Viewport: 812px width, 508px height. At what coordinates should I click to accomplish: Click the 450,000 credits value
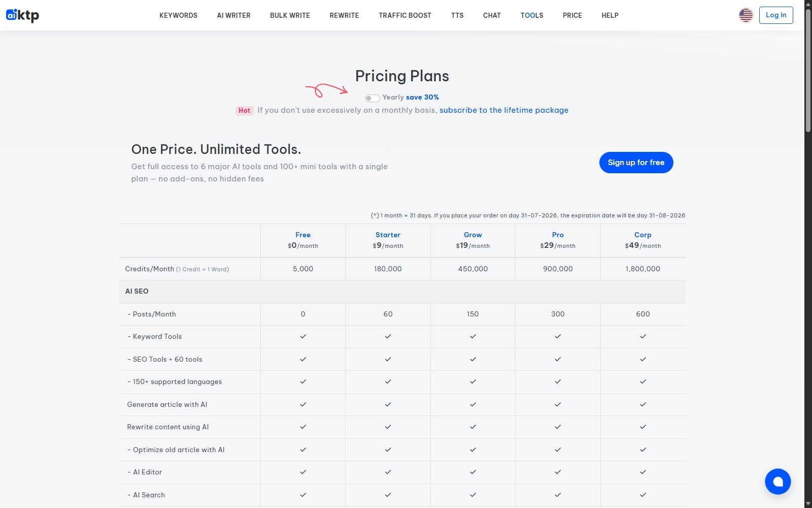click(473, 269)
